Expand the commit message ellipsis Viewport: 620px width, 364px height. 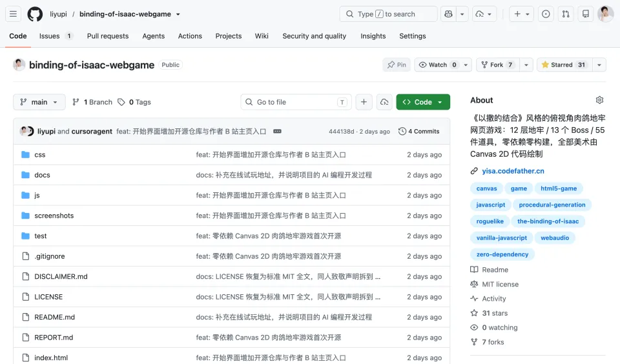tap(277, 131)
